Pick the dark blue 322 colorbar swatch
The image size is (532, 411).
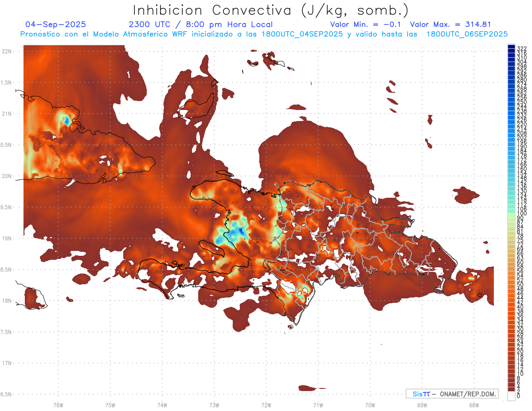511,48
